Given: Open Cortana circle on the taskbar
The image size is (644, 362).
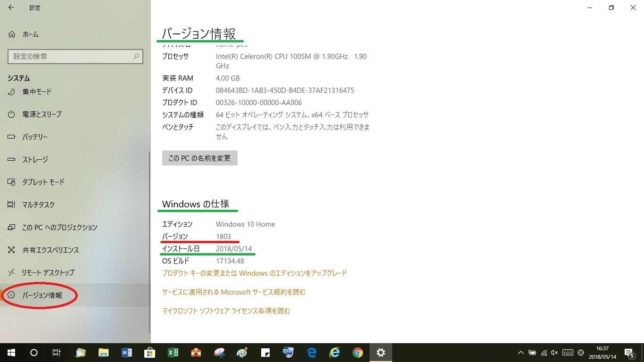Looking at the screenshot, I should [34, 353].
